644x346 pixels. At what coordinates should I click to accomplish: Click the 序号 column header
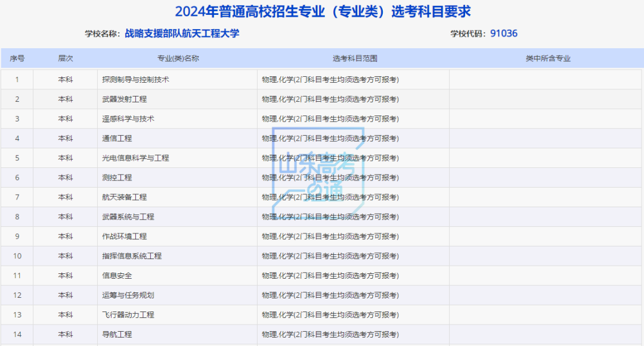17,58
